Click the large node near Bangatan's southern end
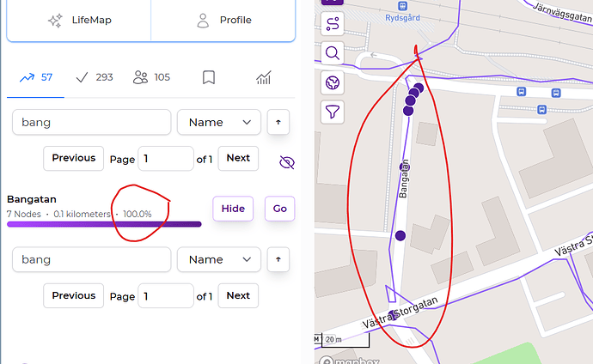 pos(400,235)
